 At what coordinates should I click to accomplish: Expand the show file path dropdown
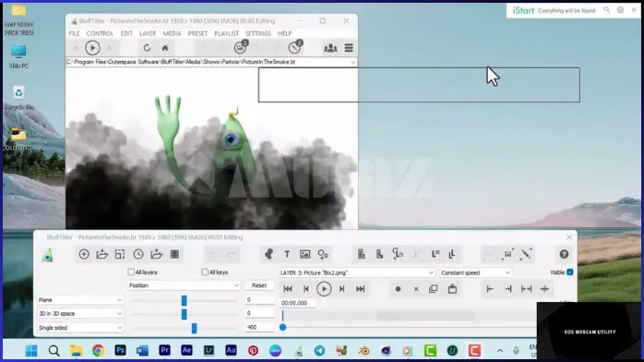click(x=352, y=62)
